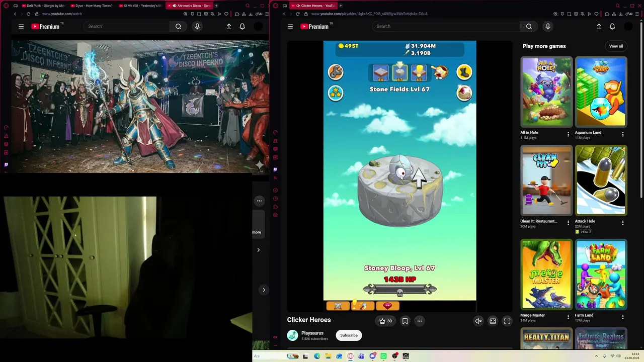644x362 pixels.
Task: Open options for the Merge Master game card
Action: point(568,317)
